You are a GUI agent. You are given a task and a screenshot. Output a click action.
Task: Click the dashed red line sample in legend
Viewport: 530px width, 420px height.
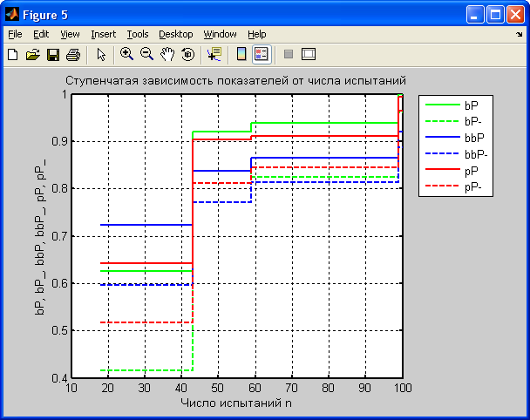click(x=443, y=186)
